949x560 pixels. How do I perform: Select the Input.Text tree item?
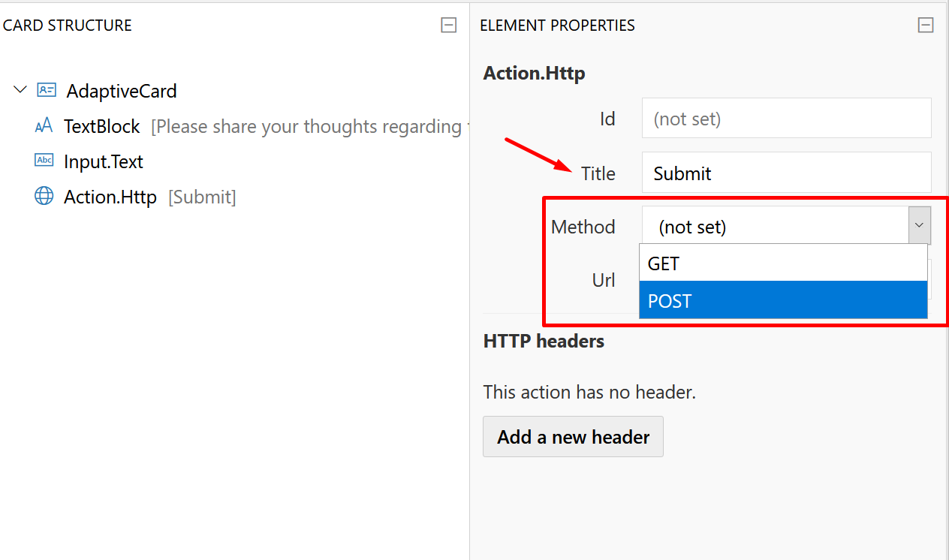(x=104, y=161)
